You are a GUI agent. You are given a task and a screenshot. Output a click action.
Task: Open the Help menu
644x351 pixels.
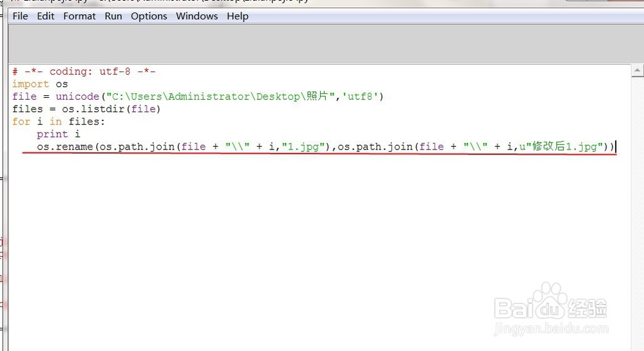coord(238,16)
